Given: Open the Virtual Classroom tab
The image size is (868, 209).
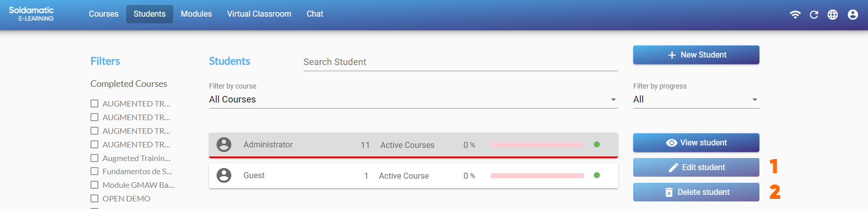Looking at the screenshot, I should 259,14.
